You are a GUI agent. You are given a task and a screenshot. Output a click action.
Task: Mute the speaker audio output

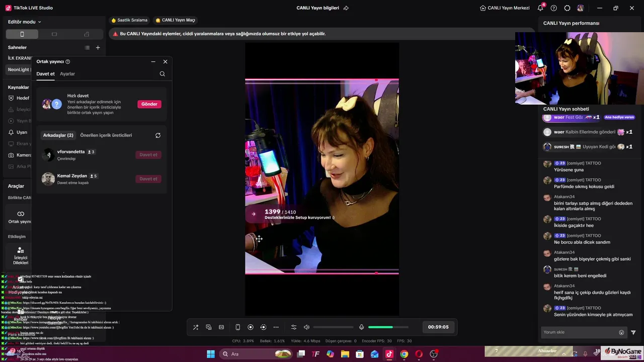coord(306,327)
